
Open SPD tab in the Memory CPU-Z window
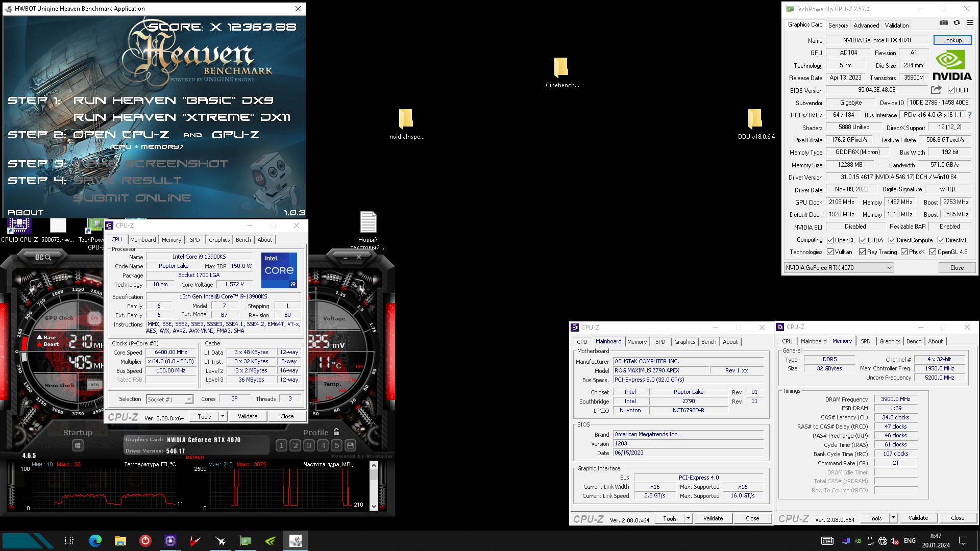click(x=865, y=341)
